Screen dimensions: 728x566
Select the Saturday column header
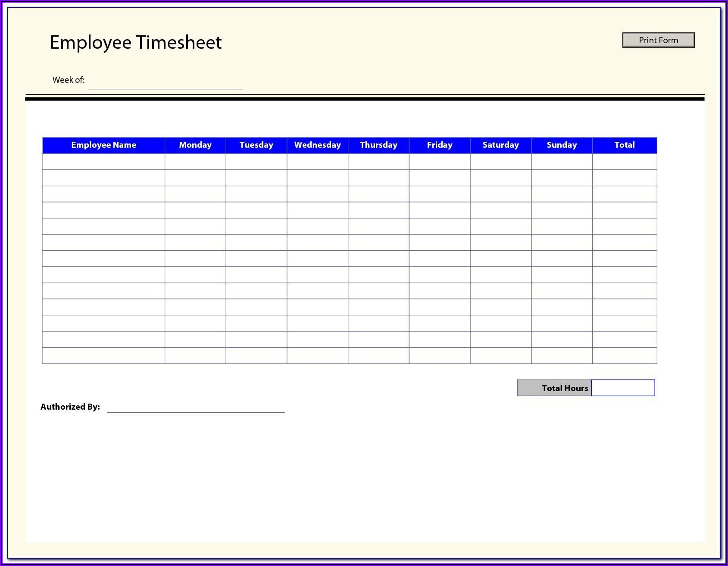pos(500,145)
